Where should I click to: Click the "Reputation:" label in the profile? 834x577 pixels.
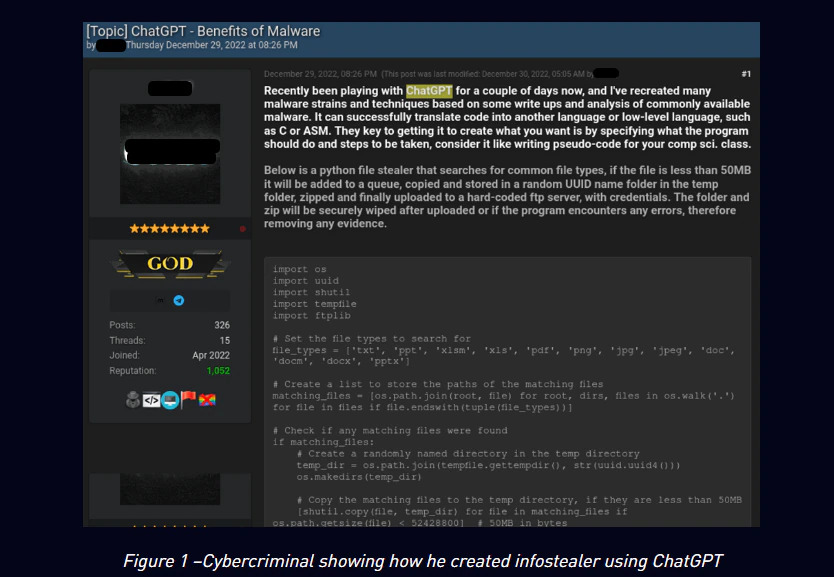(x=132, y=371)
